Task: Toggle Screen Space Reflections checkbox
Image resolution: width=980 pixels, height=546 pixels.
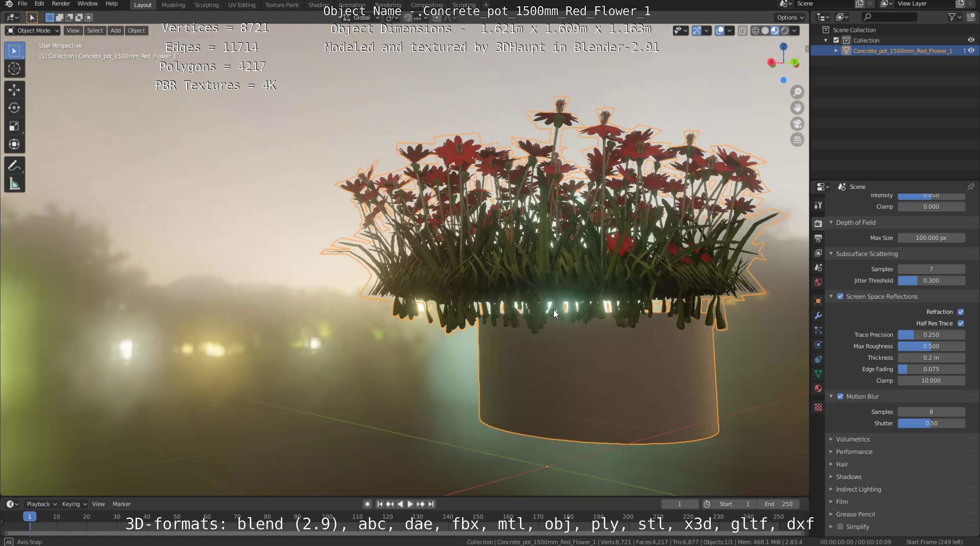Action: tap(840, 296)
